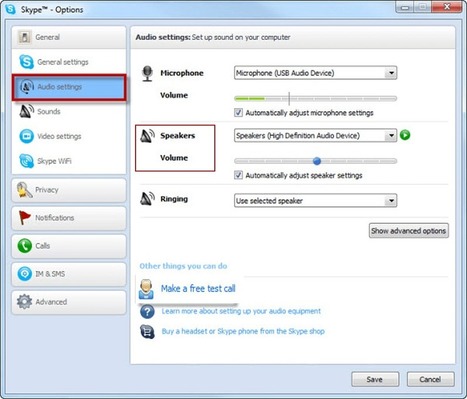The image size is (467, 399).
Task: Click the green Calls phone icon
Action: coord(24,246)
